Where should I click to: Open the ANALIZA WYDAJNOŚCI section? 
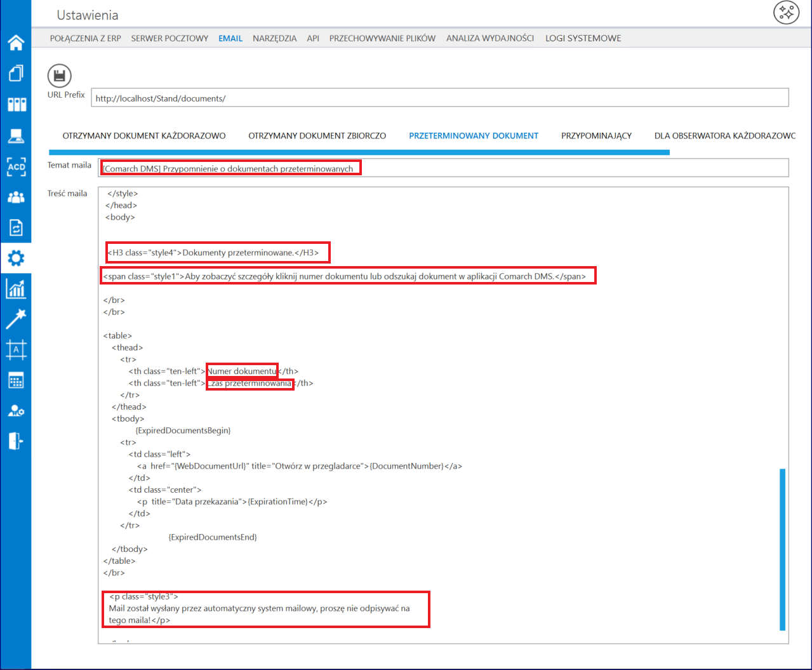tap(490, 38)
